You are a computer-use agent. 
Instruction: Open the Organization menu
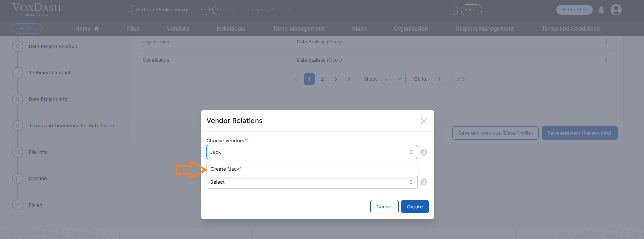click(x=411, y=29)
